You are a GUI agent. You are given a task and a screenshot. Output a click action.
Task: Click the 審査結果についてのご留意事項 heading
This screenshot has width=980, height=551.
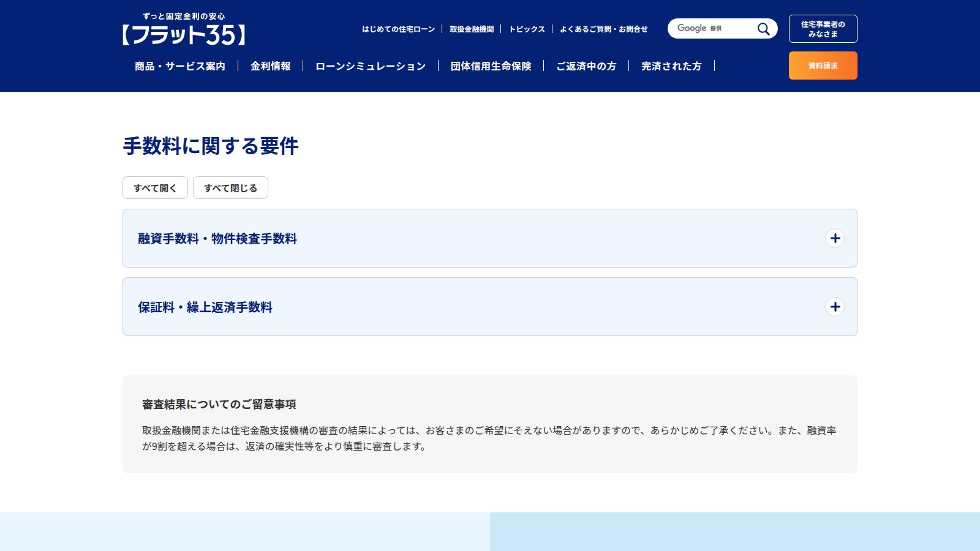tap(219, 404)
